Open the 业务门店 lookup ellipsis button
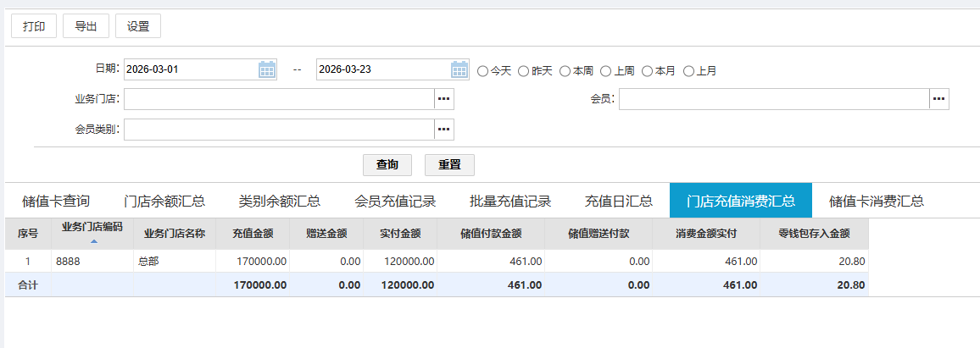Image resolution: width=980 pixels, height=348 pixels. pyautogui.click(x=443, y=99)
